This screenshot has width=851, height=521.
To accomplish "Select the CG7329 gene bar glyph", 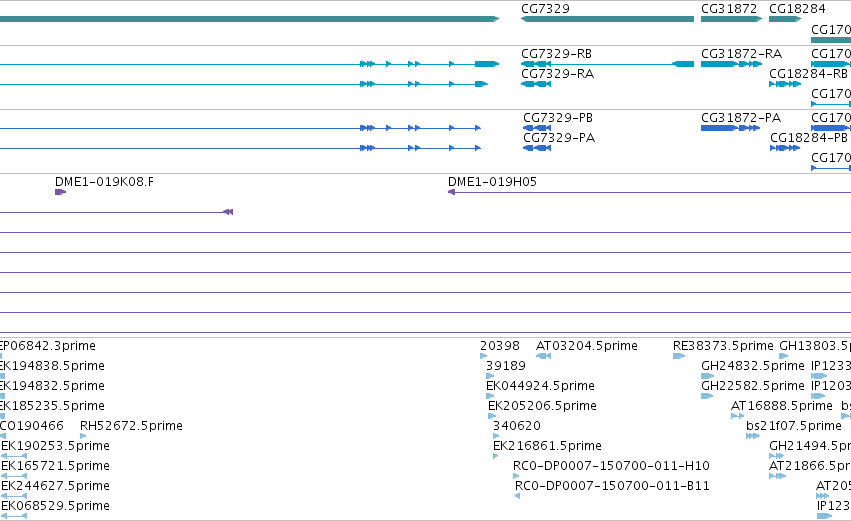I will 607,19.
